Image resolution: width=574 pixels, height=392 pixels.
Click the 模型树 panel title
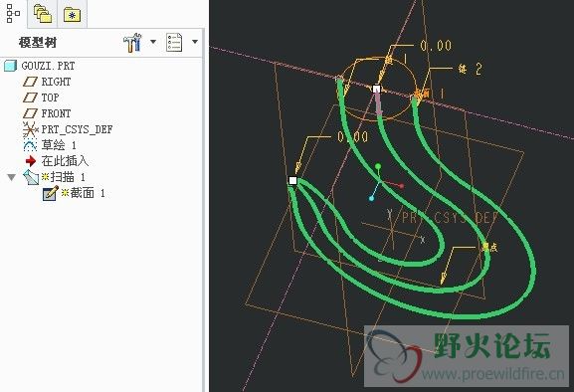coord(38,43)
